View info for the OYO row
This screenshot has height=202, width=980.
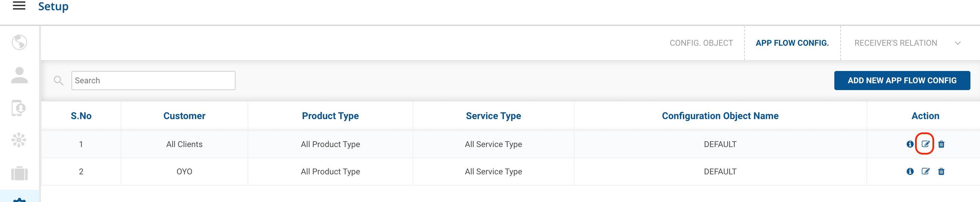pyautogui.click(x=910, y=172)
